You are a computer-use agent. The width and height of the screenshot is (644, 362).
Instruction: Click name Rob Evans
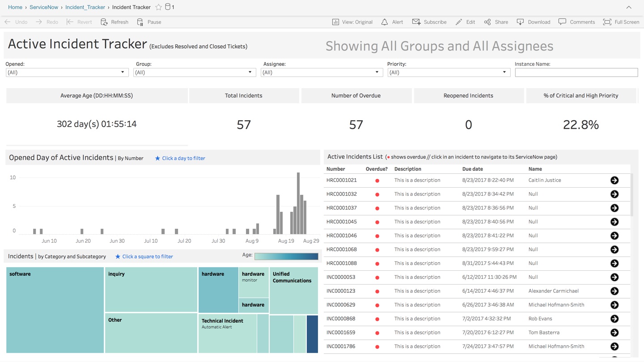click(x=540, y=319)
